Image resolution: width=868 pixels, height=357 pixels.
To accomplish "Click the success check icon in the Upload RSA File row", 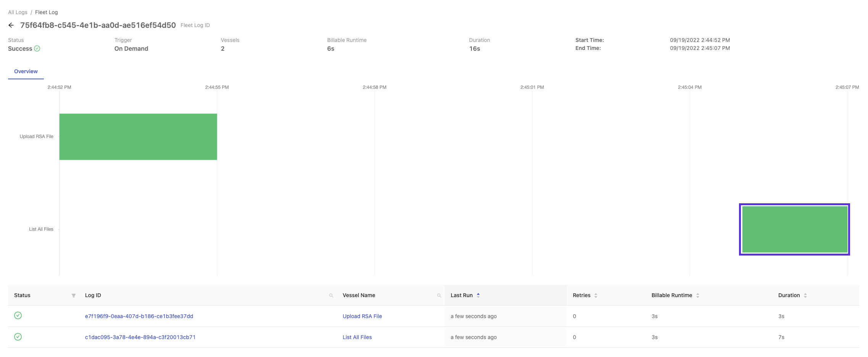I will pyautogui.click(x=18, y=315).
